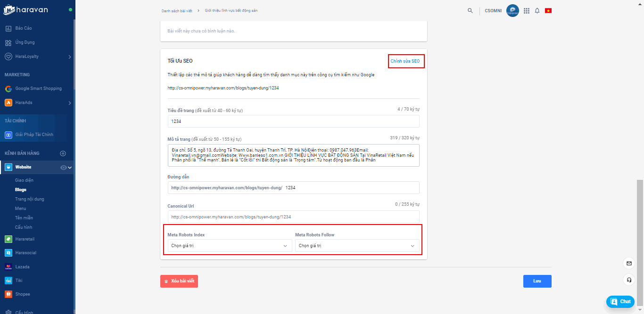This screenshot has height=314, width=644.
Task: Select Blogs menu item
Action: click(x=21, y=190)
